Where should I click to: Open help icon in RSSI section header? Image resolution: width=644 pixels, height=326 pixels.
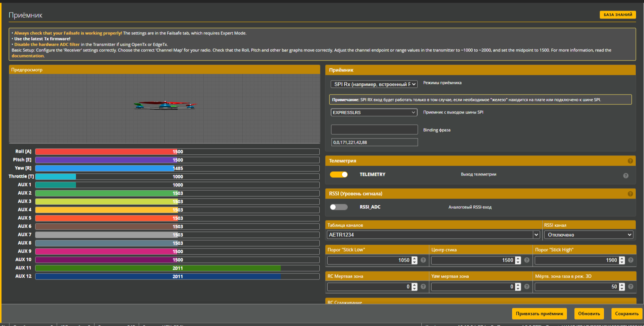coord(630,194)
